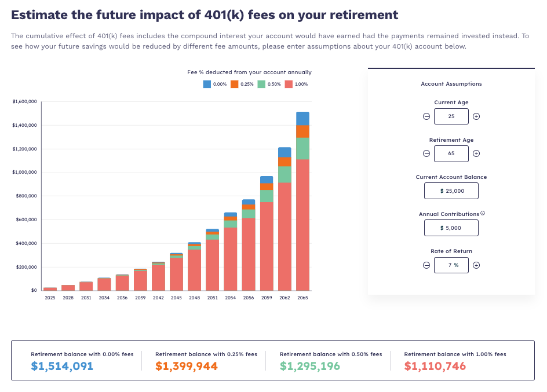Select the blue swatch in the fee legend
Image resolution: width=547 pixels, height=392 pixels.
(207, 84)
